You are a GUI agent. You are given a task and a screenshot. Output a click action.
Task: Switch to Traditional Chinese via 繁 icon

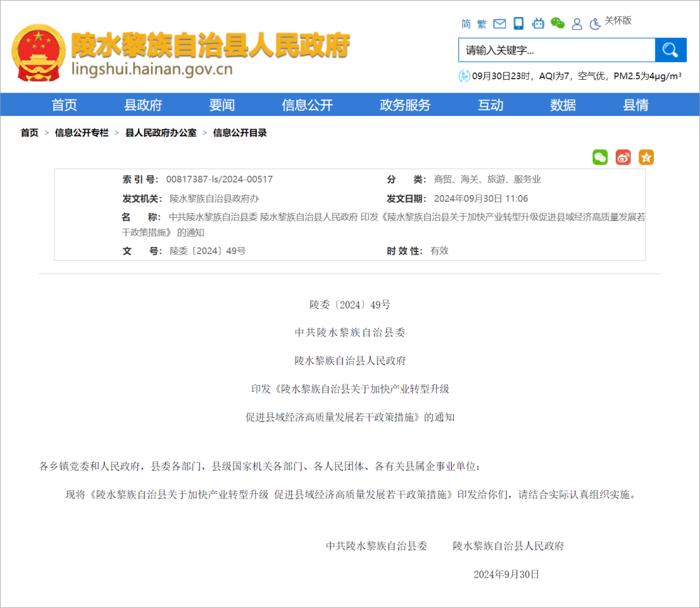coord(482,24)
